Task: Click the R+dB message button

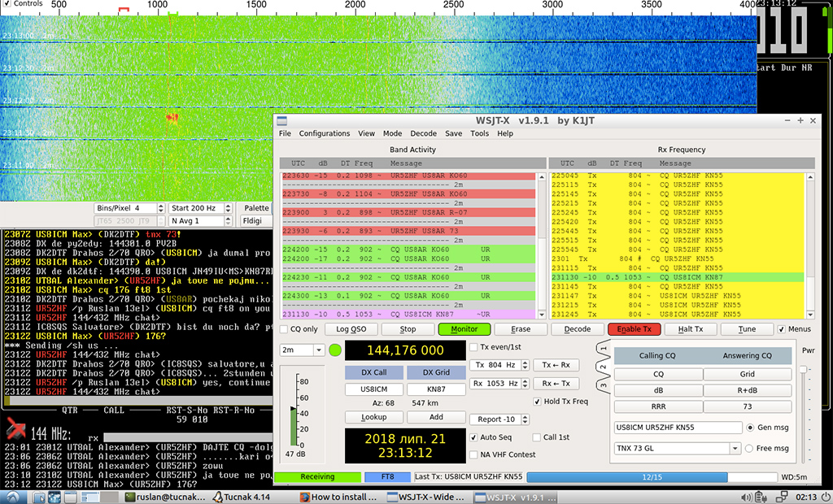Action: pyautogui.click(x=747, y=390)
